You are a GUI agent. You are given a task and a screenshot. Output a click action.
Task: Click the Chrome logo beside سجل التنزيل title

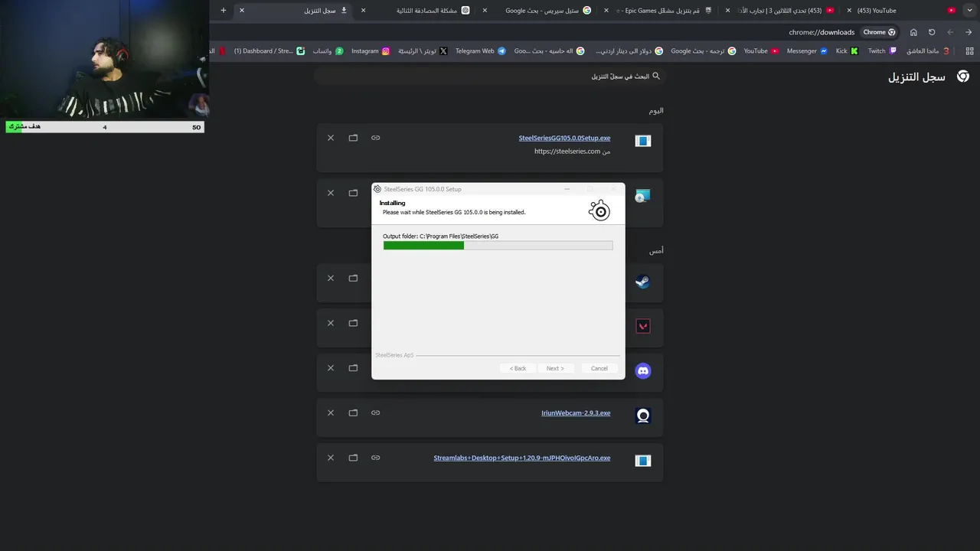coord(963,77)
